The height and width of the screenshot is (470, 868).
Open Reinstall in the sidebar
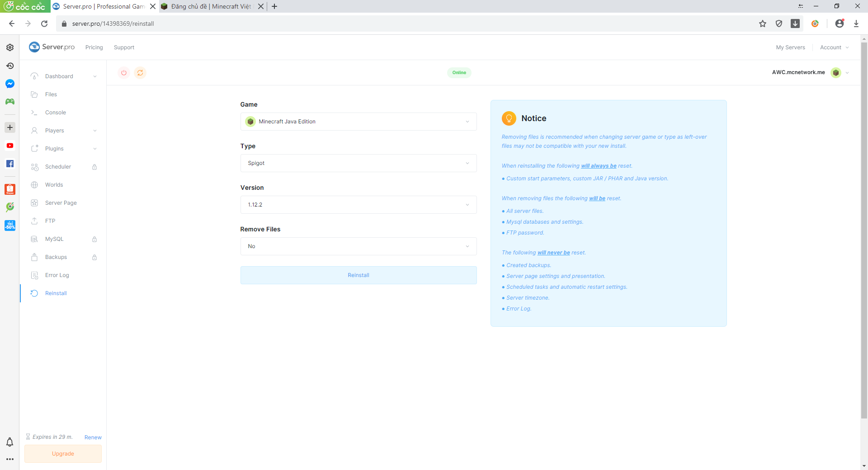click(x=56, y=293)
